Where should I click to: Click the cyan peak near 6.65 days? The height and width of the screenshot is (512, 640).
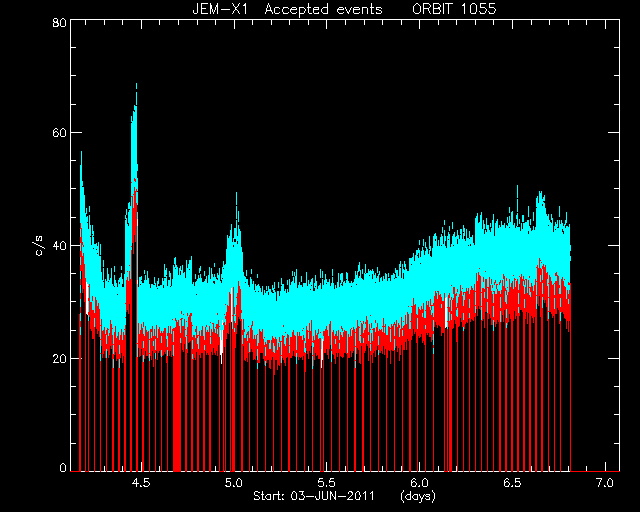click(541, 208)
